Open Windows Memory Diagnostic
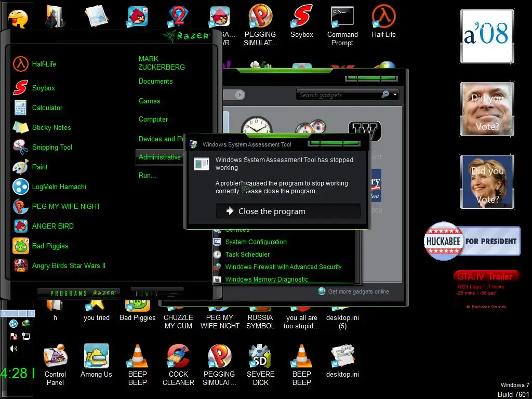532x399 pixels. 261,279
